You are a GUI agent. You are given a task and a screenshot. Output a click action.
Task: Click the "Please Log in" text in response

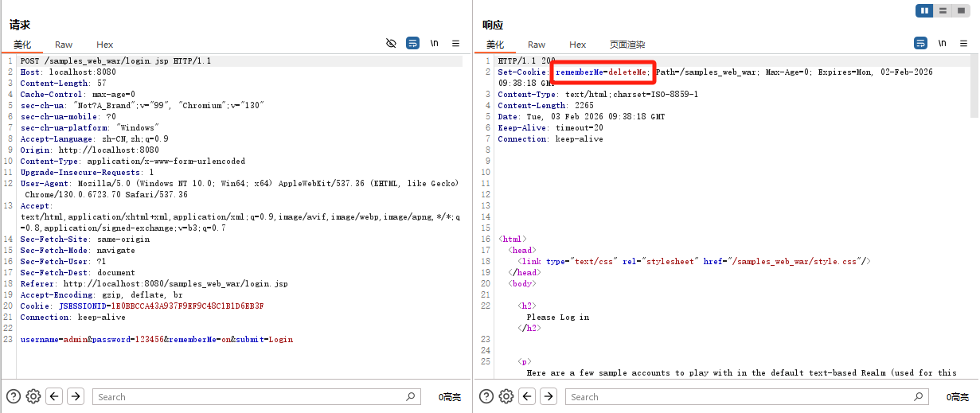tap(558, 317)
